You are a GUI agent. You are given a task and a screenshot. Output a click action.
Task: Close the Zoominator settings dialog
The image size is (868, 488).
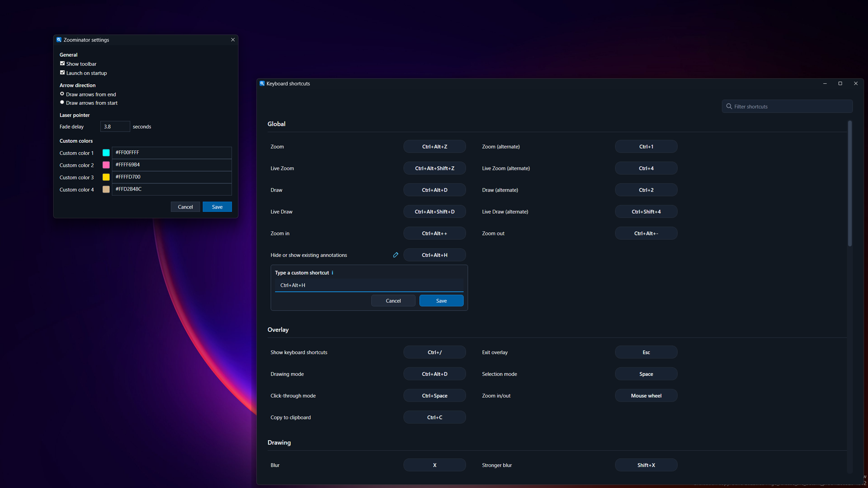(x=233, y=39)
